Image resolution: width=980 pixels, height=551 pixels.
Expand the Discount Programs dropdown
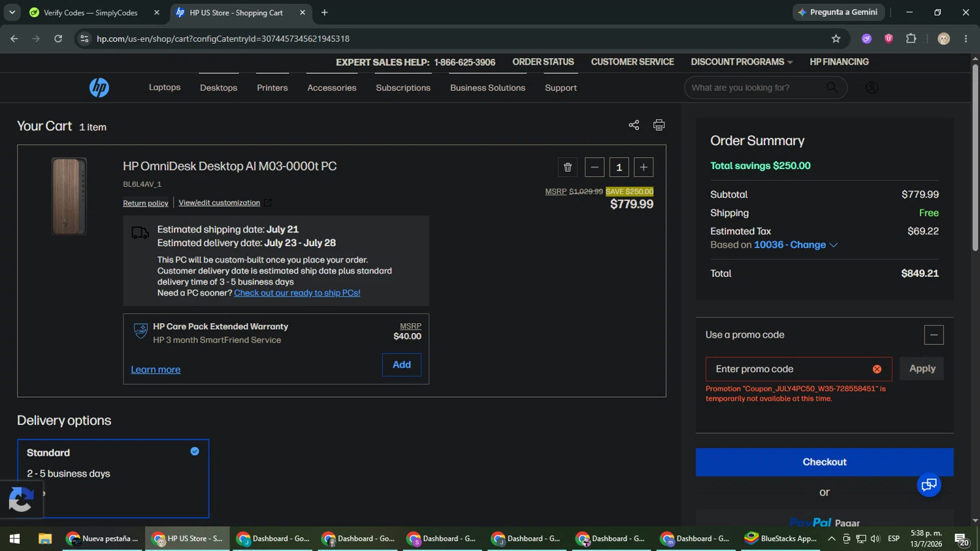(742, 62)
